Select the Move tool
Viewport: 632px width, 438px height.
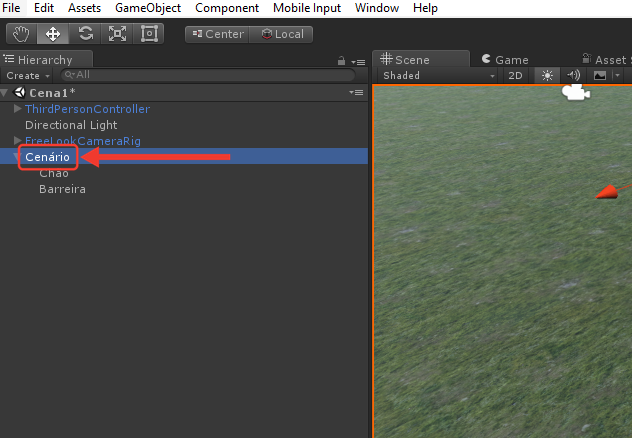click(53, 34)
